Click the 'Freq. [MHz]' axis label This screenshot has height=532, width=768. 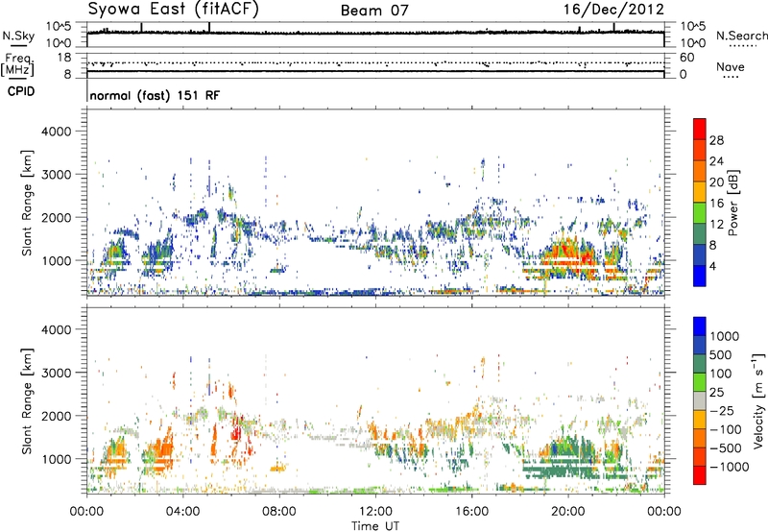pyautogui.click(x=17, y=65)
